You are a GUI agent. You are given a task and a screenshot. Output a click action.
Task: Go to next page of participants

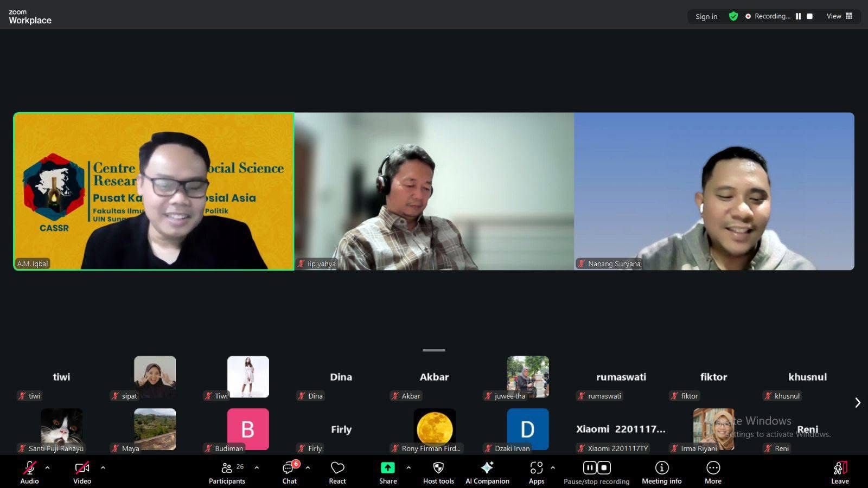click(x=858, y=402)
